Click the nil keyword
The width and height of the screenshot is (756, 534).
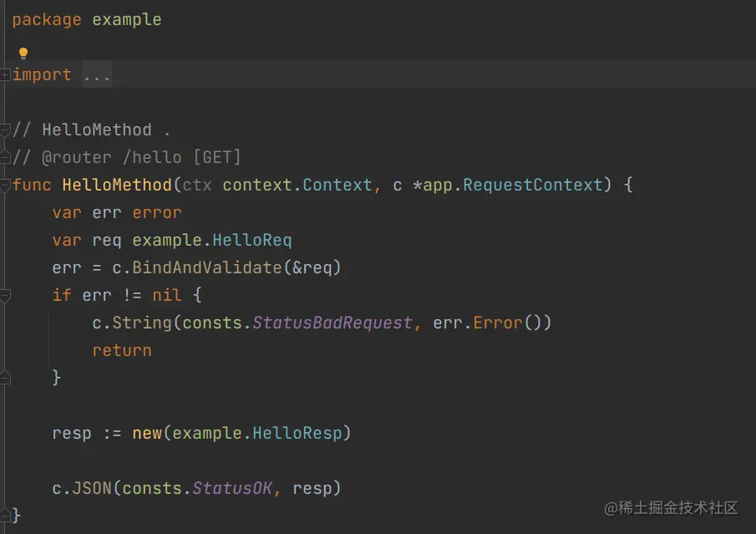pos(167,295)
